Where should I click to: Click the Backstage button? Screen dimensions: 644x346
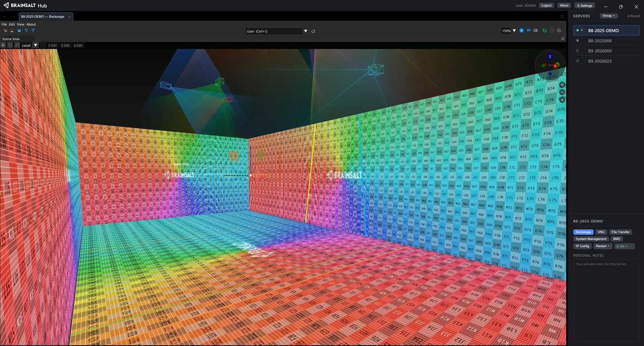pos(583,232)
